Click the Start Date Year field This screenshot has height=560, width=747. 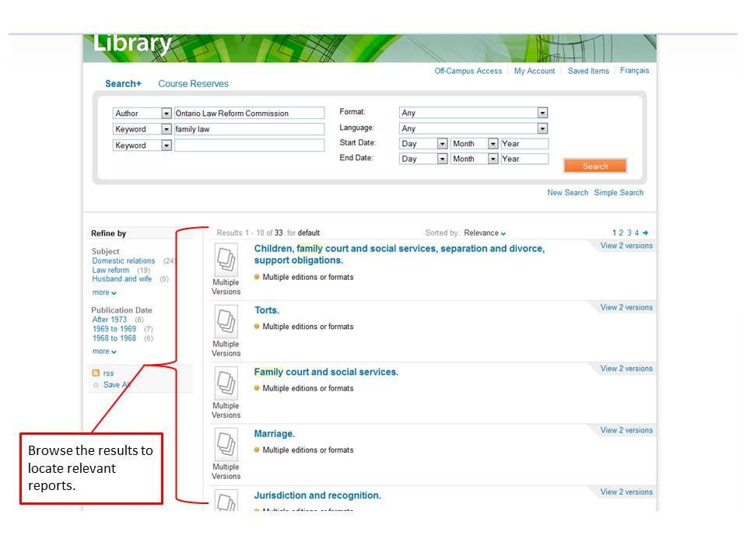pos(524,144)
